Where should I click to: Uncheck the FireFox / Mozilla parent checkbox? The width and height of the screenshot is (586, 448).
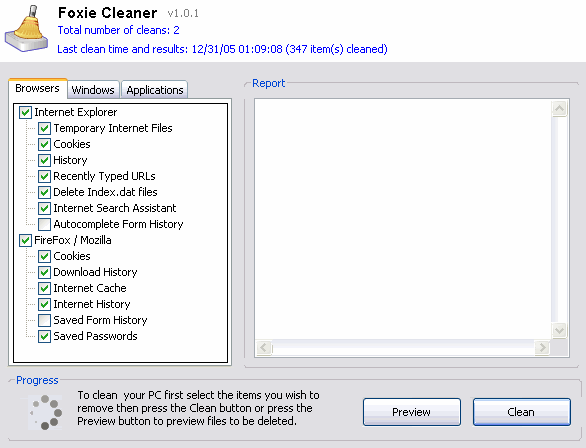[x=25, y=240]
